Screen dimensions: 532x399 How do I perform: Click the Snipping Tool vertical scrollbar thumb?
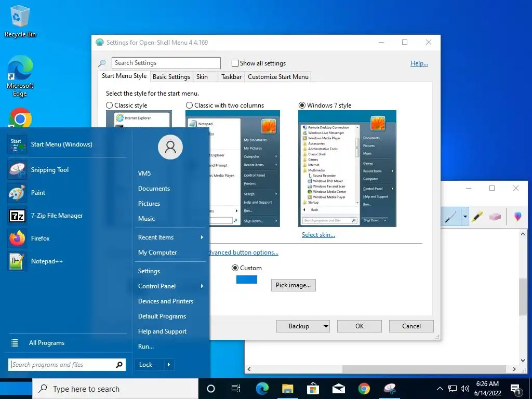[x=523, y=297]
